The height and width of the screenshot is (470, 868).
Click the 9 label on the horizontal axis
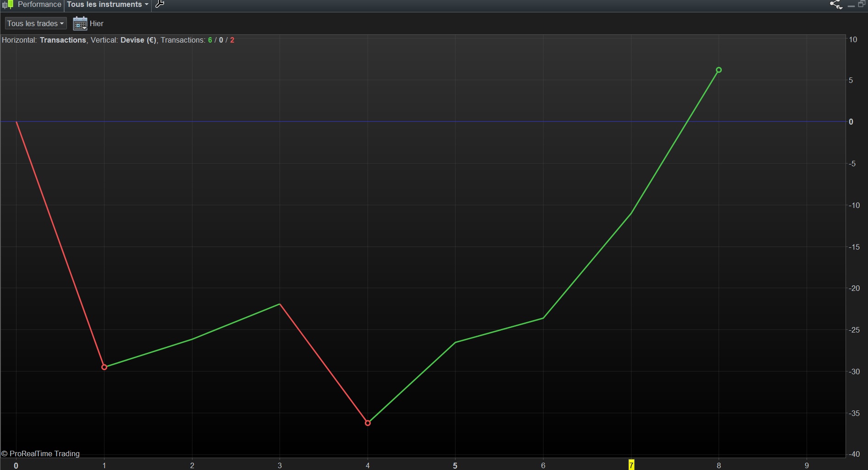(807, 465)
